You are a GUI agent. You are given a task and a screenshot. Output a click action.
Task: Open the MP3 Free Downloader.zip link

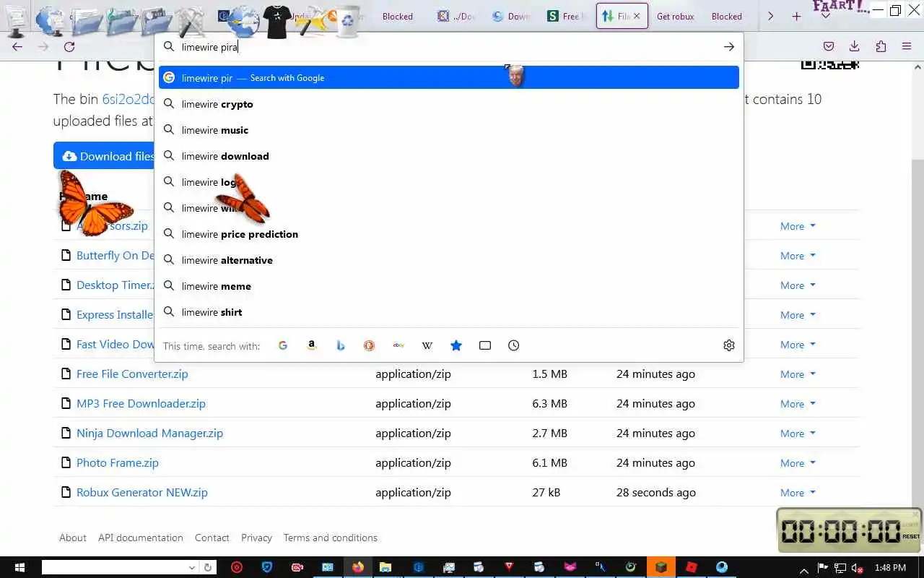141,404
